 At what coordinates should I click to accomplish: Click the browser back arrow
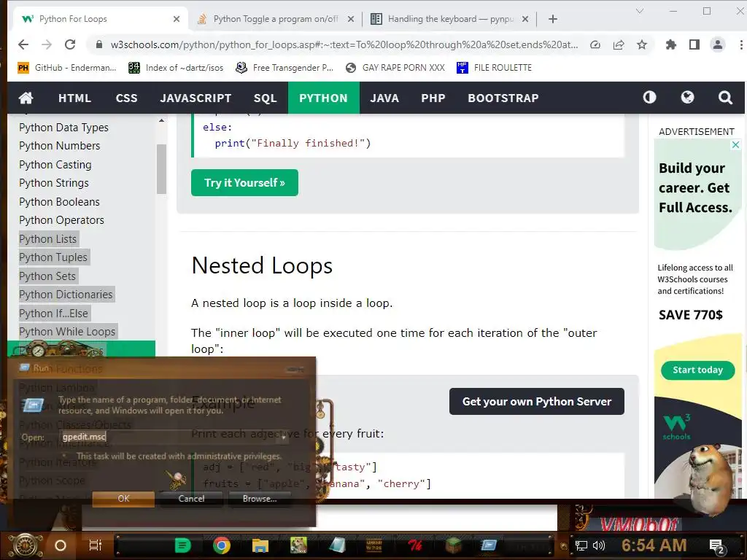pos(23,44)
